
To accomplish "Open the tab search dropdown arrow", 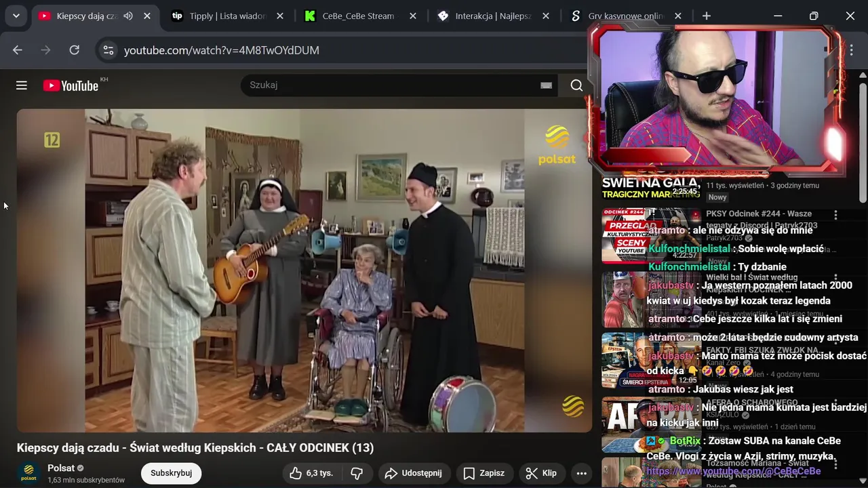I will (16, 16).
